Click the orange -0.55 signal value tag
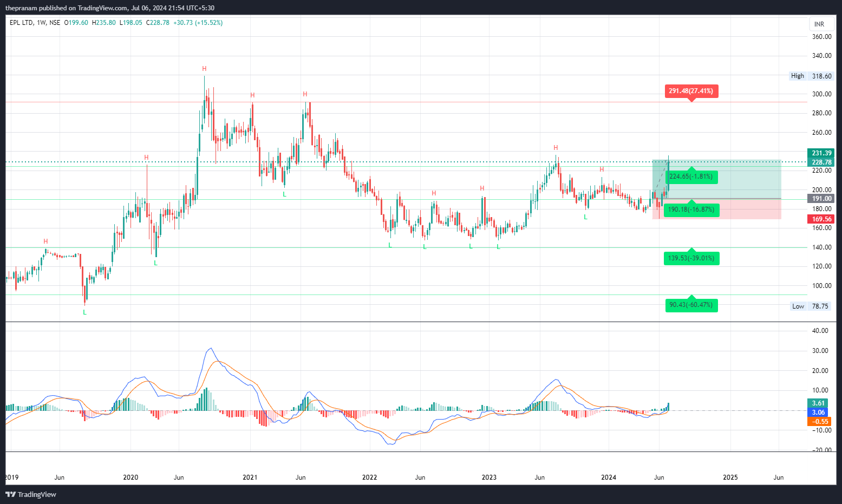This screenshot has height=504, width=842. click(818, 422)
